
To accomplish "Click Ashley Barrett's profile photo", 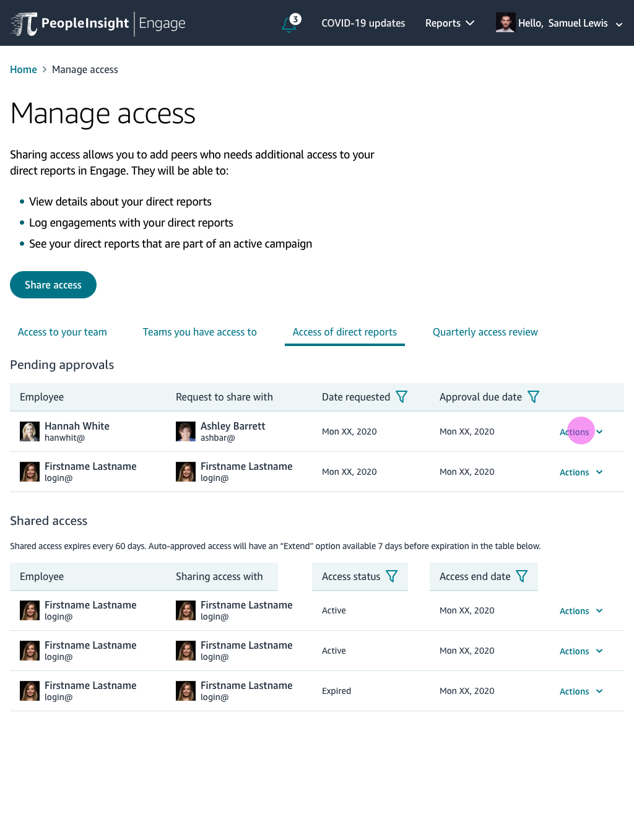I will point(186,431).
